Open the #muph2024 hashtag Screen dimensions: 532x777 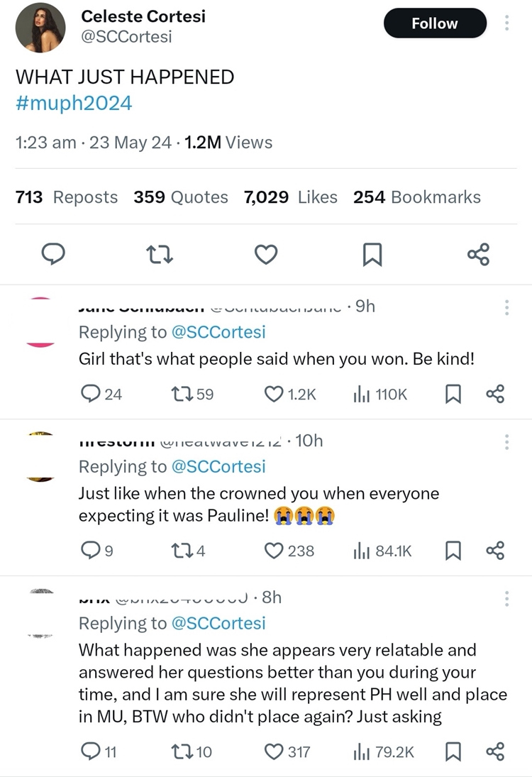click(x=74, y=103)
